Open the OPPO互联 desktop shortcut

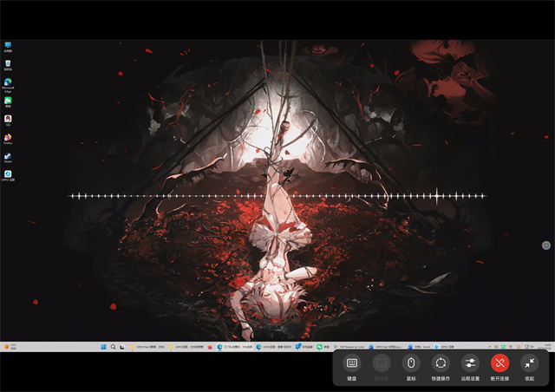coord(8,175)
